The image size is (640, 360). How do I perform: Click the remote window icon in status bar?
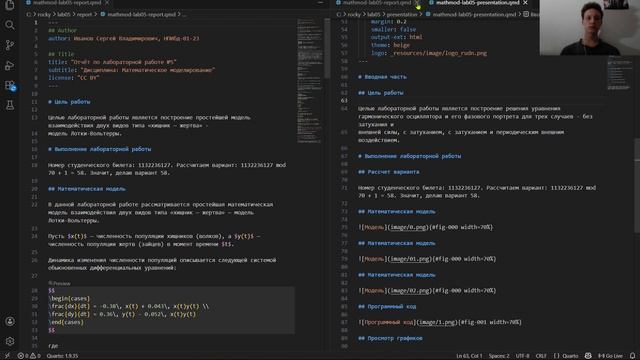[7, 356]
